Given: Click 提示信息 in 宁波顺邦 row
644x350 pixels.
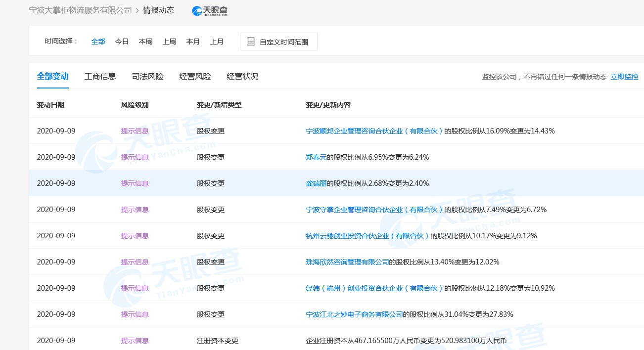Looking at the screenshot, I should [135, 131].
